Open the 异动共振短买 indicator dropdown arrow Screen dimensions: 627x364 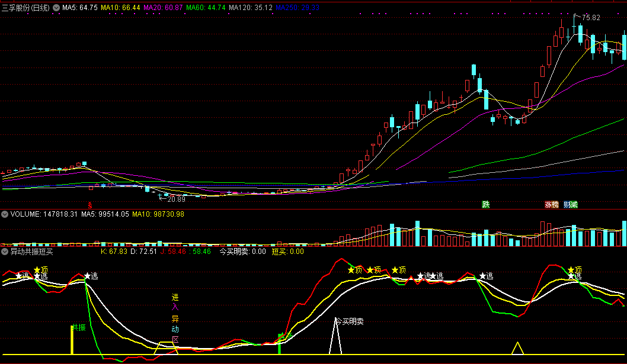[5, 252]
